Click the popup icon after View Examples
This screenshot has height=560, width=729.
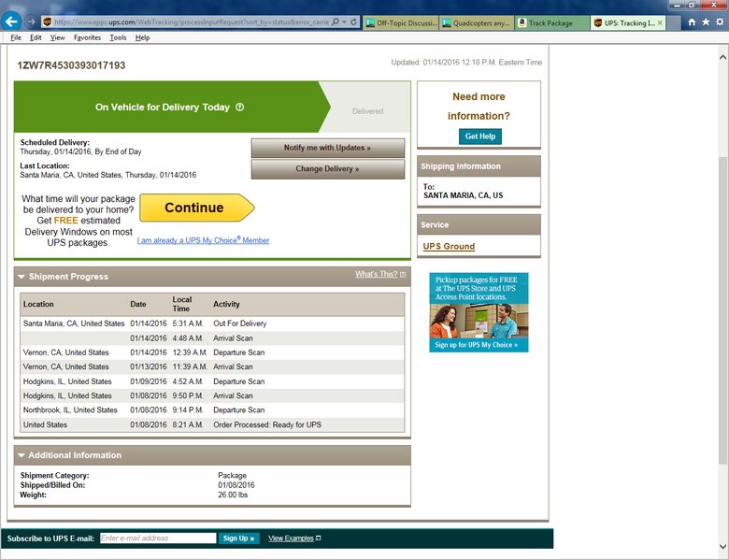click(319, 538)
